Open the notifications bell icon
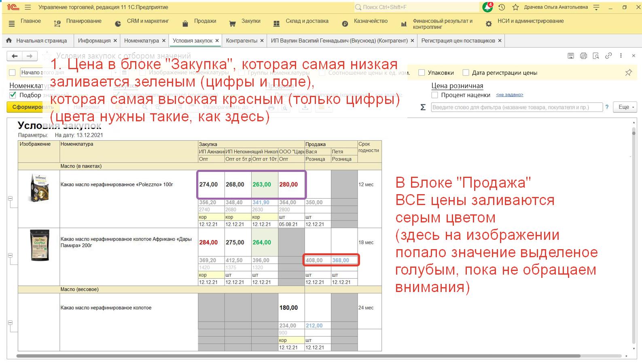Viewport: 642px width, 364px height. pyautogui.click(x=487, y=7)
